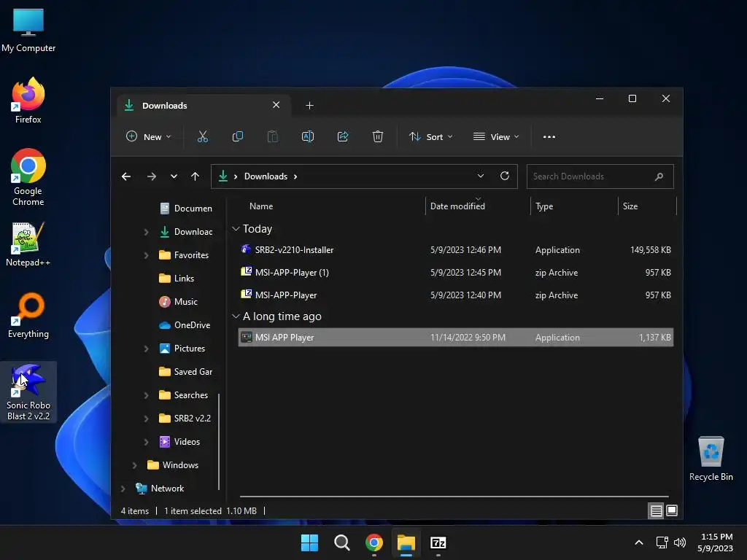
Task: Click the Delete trash icon
Action: [x=378, y=136]
